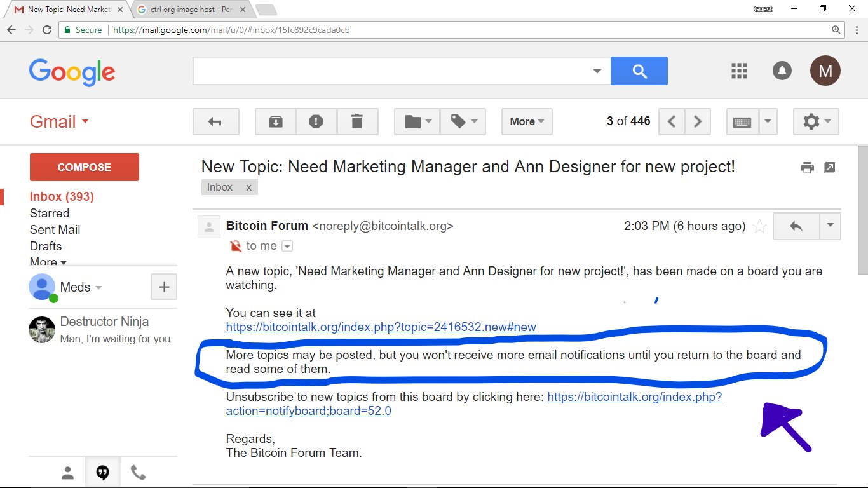The image size is (868, 488).
Task: Click browser Forward arrow
Action: (x=29, y=30)
